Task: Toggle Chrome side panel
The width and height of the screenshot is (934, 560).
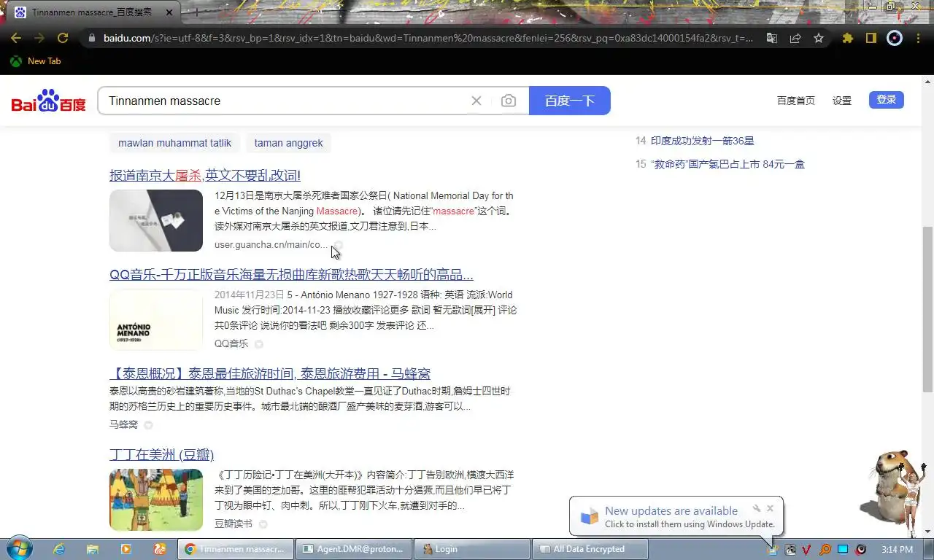Action: click(871, 38)
